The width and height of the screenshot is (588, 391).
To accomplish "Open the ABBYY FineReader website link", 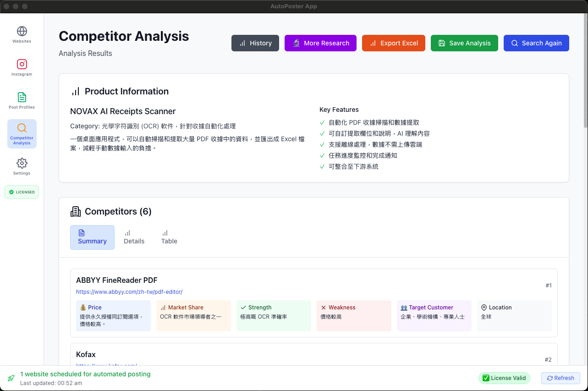I will [x=129, y=292].
